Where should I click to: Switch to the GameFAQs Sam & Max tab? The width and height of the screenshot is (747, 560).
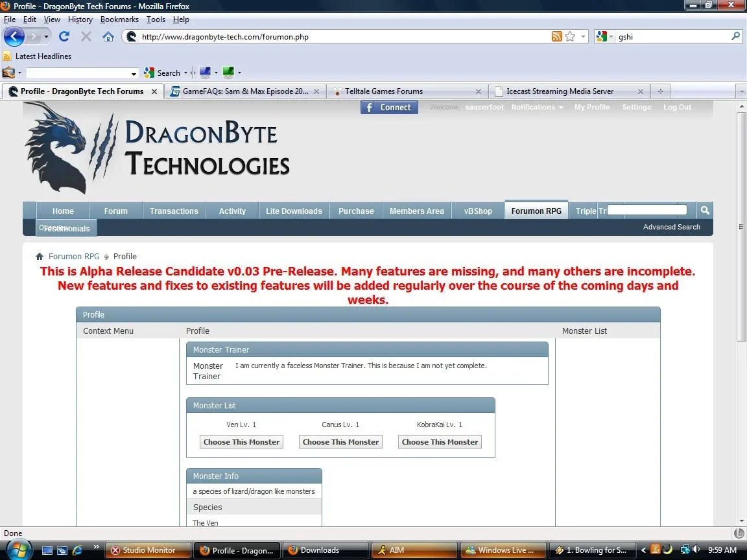point(245,91)
